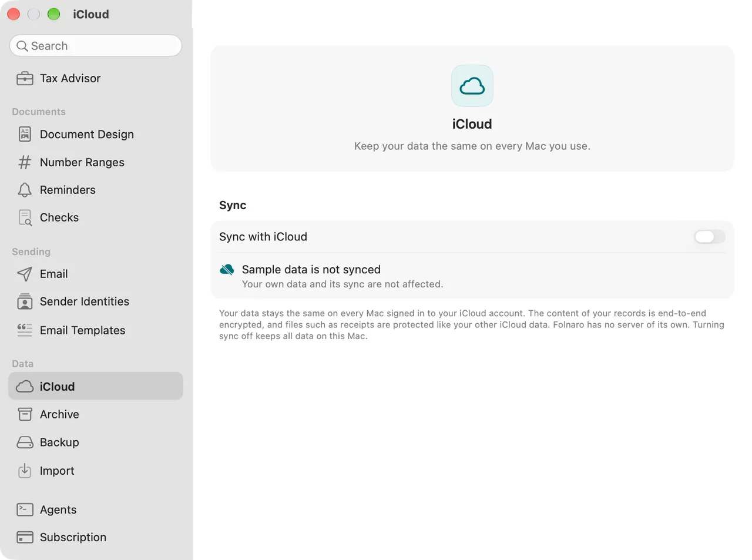The image size is (752, 560).
Task: Click the Checks magnifier document icon
Action: tap(25, 218)
